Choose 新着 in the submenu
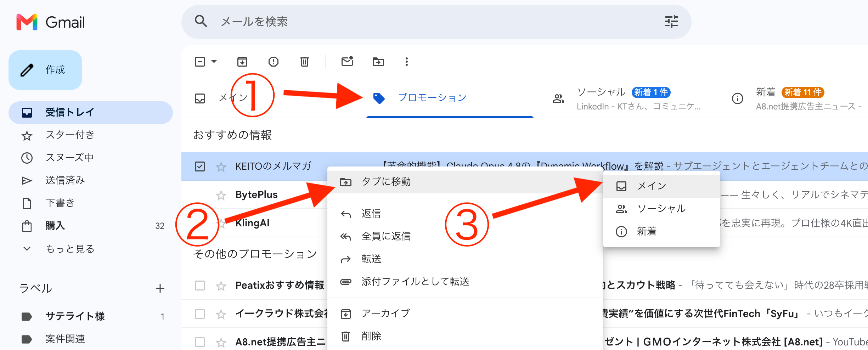Viewport: 868px width, 350px height. coord(661,231)
